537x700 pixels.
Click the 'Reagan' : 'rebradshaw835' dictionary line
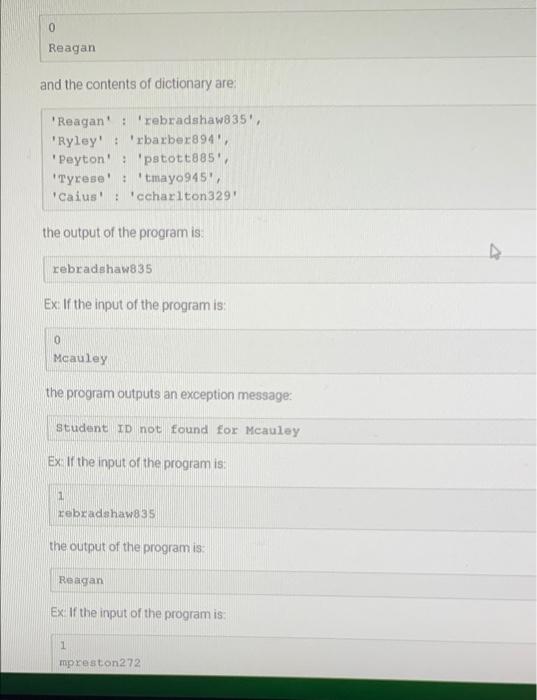pyautogui.click(x=156, y=121)
